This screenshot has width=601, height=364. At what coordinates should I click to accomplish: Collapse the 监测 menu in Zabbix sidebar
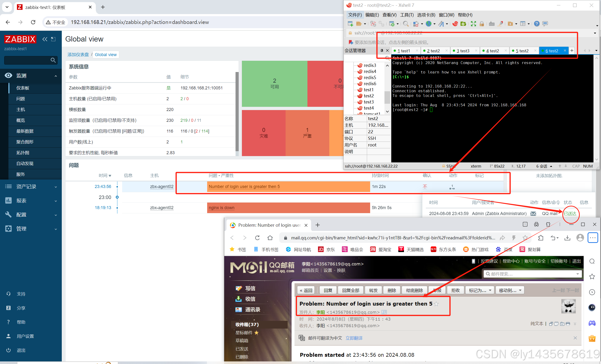click(31, 76)
